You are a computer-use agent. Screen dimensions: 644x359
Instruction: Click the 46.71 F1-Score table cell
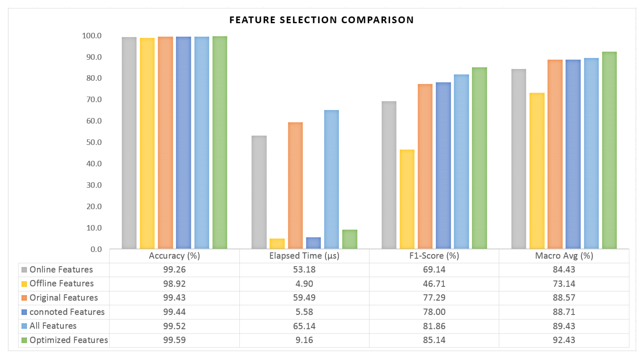click(434, 284)
